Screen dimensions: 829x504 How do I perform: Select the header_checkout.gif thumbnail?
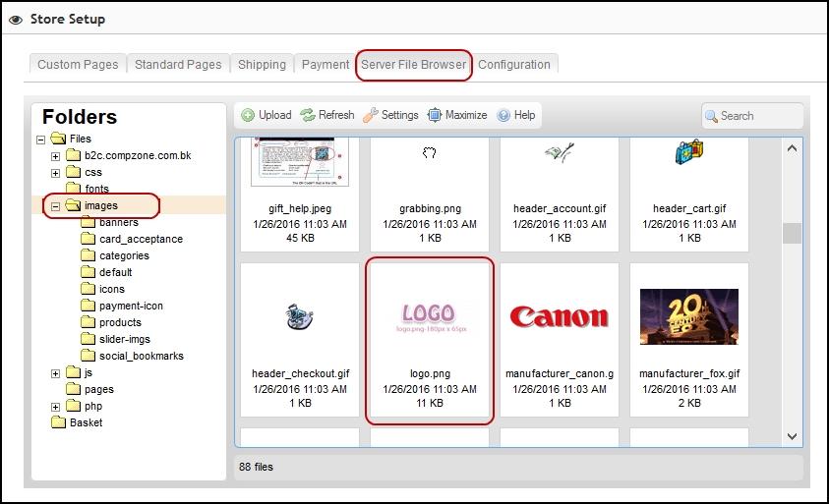300,317
